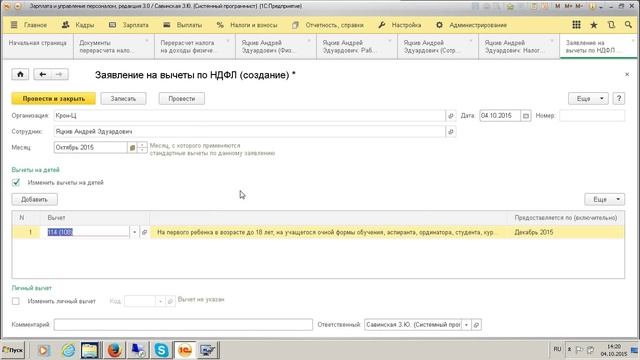Open personal deduction code link icon

click(x=170, y=301)
